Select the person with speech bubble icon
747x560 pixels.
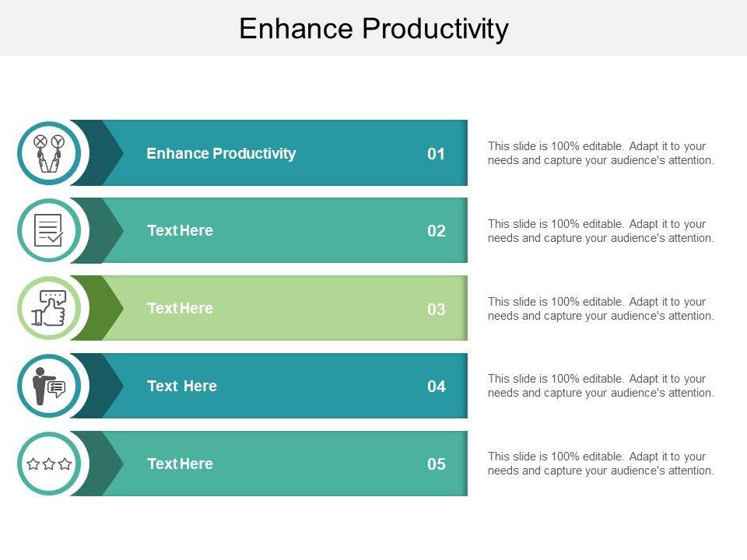[x=48, y=387]
